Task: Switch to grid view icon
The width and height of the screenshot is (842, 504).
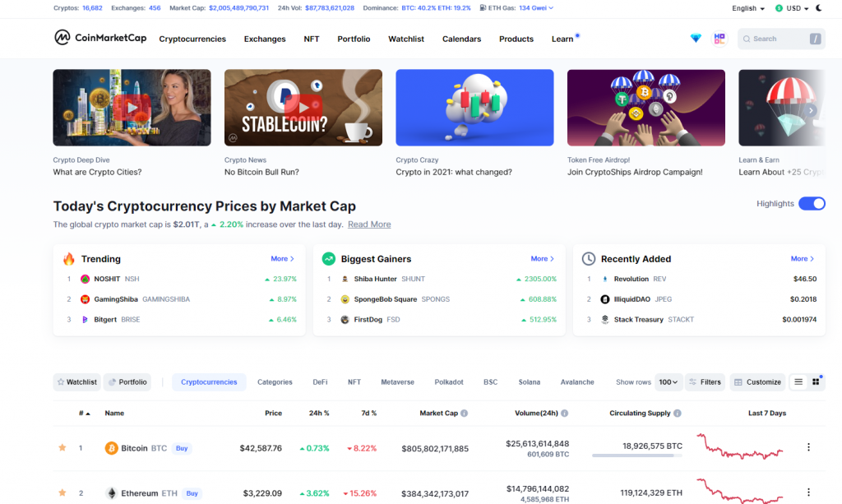Action: coord(816,382)
